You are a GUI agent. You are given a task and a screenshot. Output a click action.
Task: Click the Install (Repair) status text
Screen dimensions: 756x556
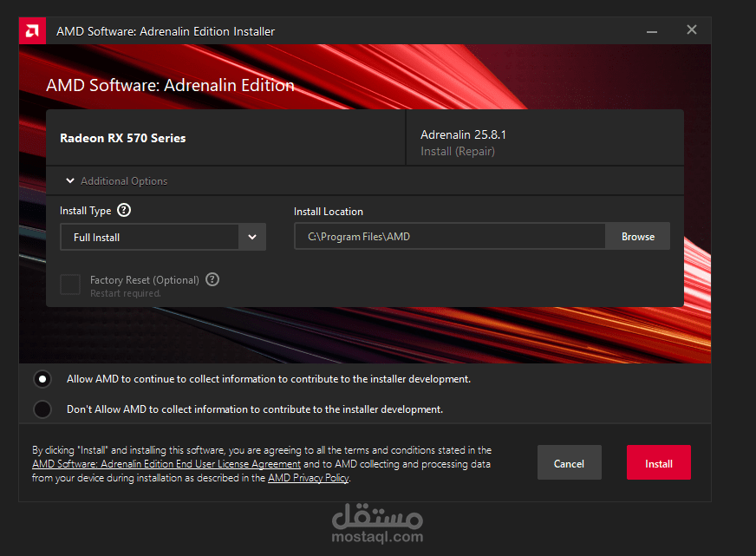click(458, 152)
